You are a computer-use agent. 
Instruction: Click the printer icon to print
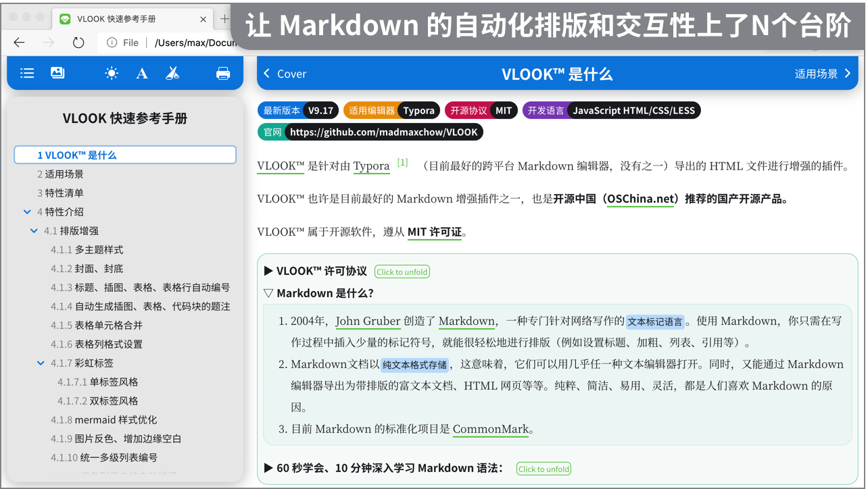223,73
